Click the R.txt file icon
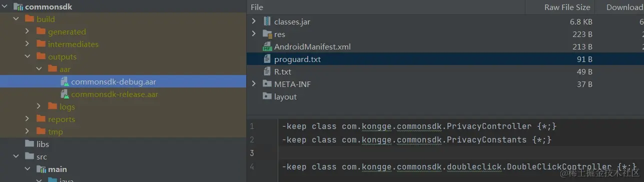 [267, 72]
